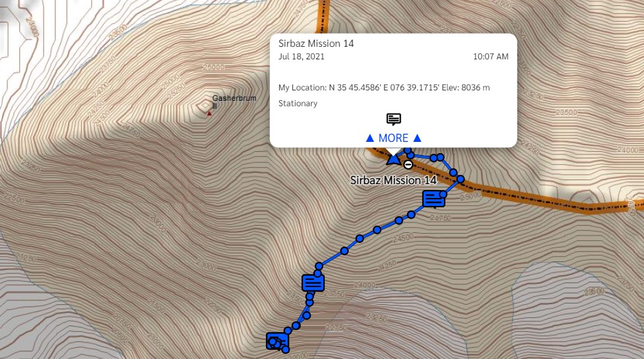Click the Stationary status text

pos(298,104)
